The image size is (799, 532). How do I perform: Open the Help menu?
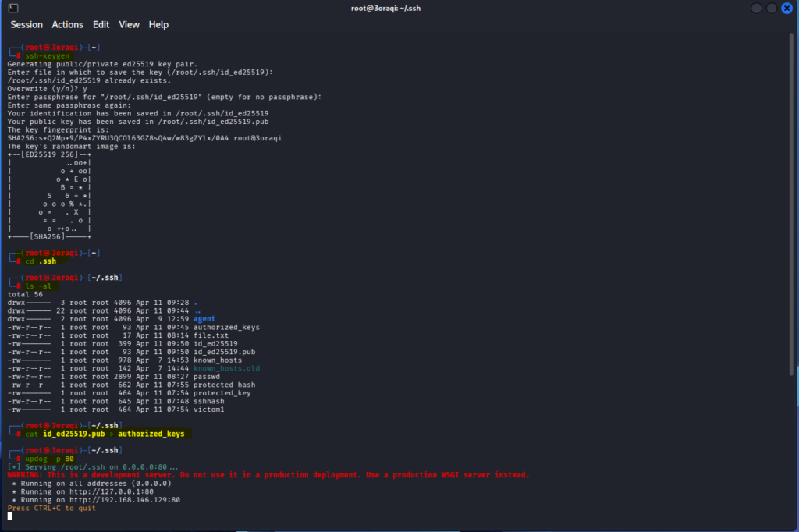[x=158, y=25]
